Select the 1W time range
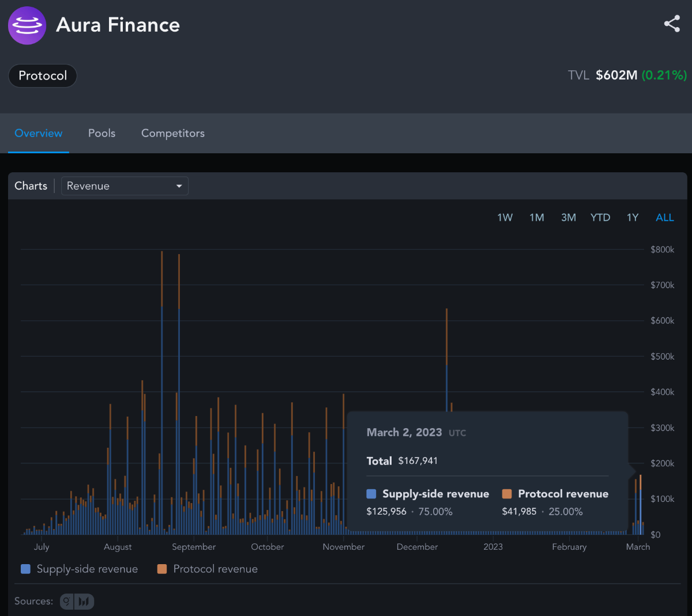The image size is (692, 616). 505,217
